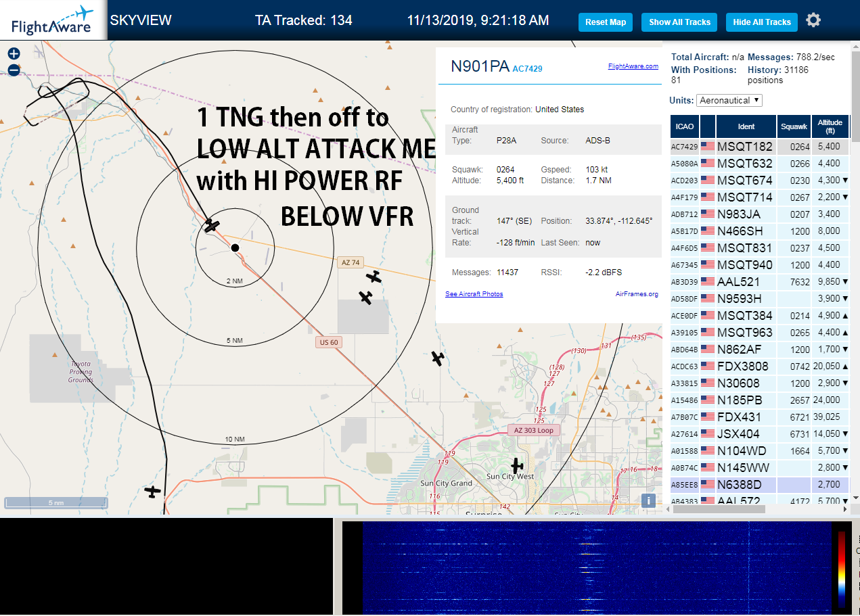This screenshot has height=616, width=860.
Task: Select the FDX431 aircraft row
Action: click(760, 417)
